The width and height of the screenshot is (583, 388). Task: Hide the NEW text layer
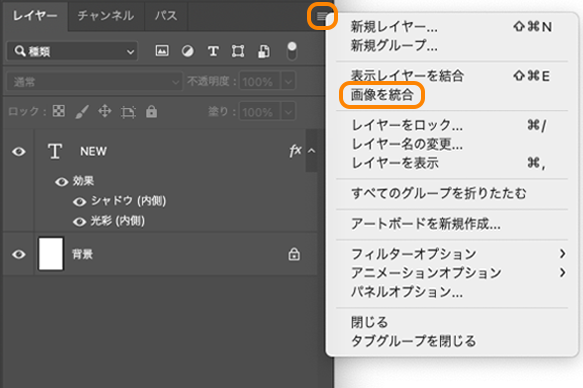19,152
